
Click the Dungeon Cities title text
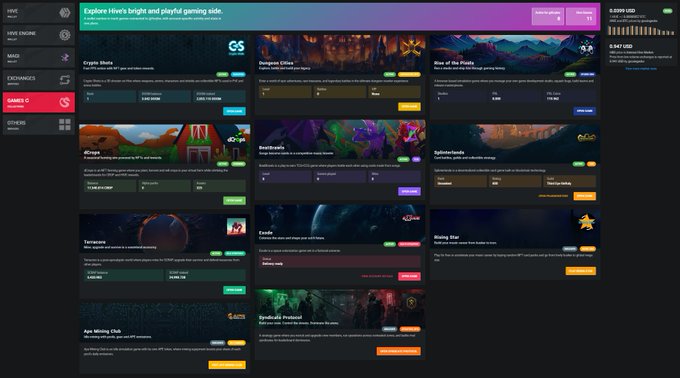pyautogui.click(x=276, y=63)
